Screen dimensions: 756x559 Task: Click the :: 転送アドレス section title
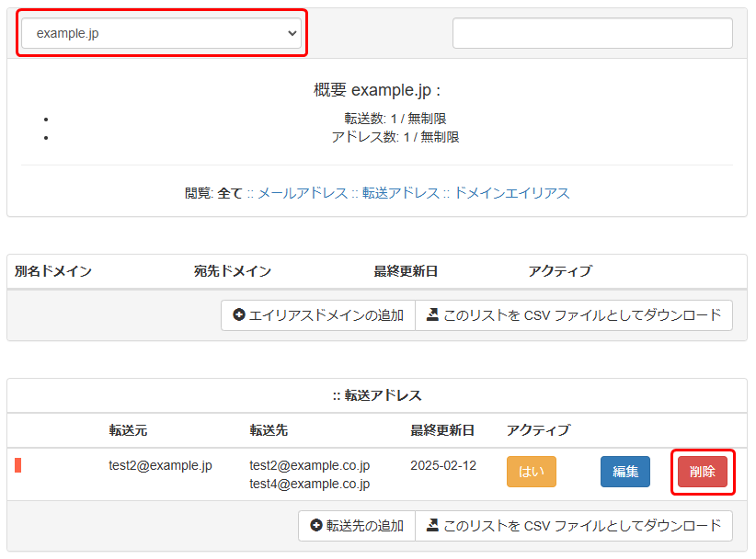pos(377,395)
